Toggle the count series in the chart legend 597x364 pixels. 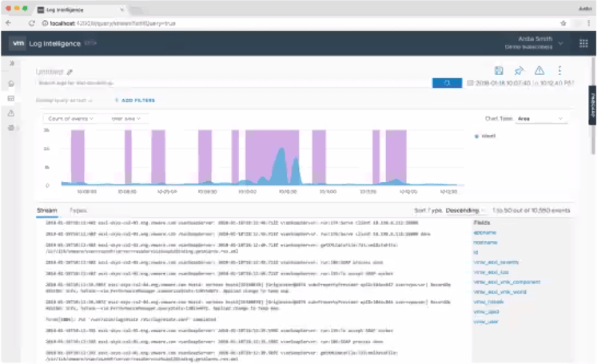tap(485, 136)
